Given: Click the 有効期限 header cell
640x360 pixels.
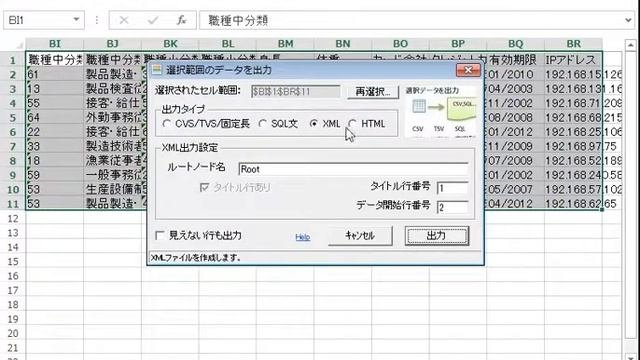Looking at the screenshot, I should coord(516,60).
